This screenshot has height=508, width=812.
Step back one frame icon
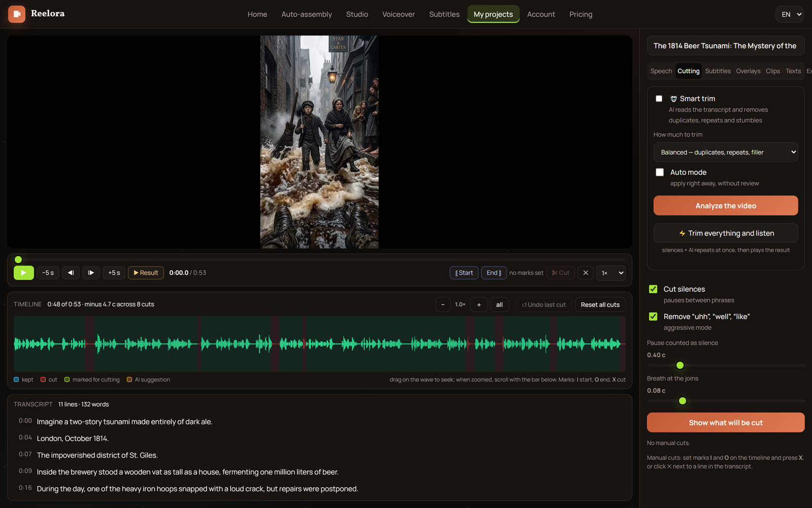click(x=71, y=273)
